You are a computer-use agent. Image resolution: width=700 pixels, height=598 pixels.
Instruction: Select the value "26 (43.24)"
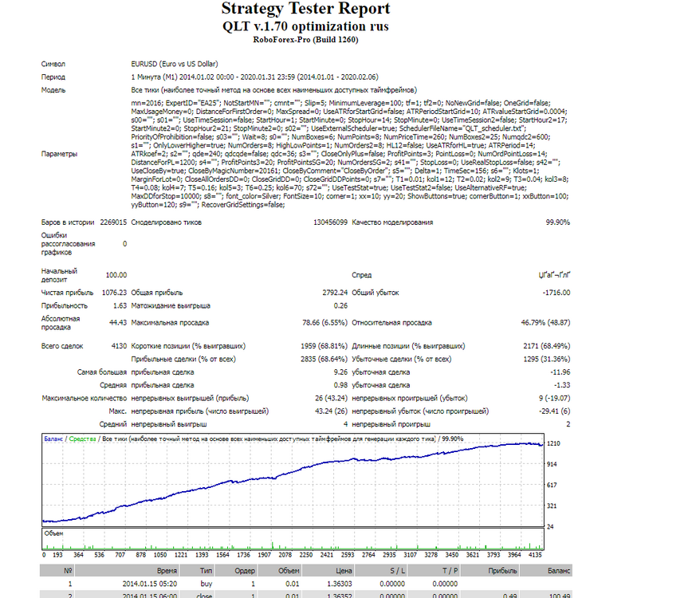(331, 398)
